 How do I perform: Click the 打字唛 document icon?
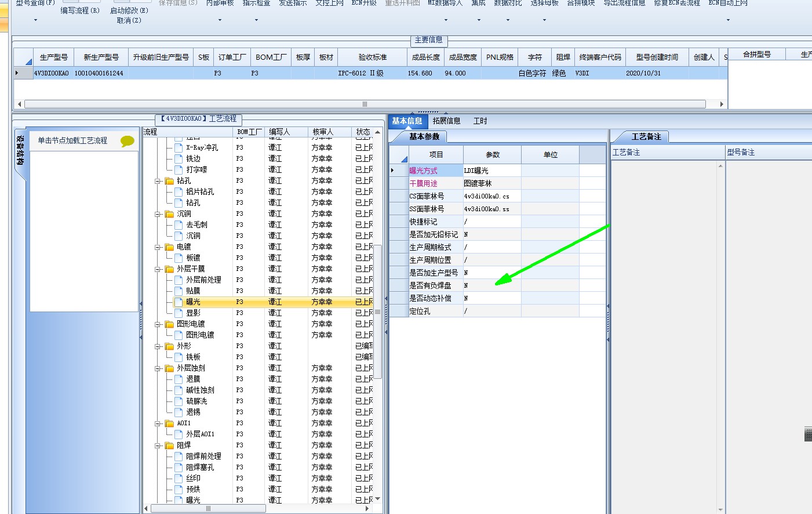(179, 170)
